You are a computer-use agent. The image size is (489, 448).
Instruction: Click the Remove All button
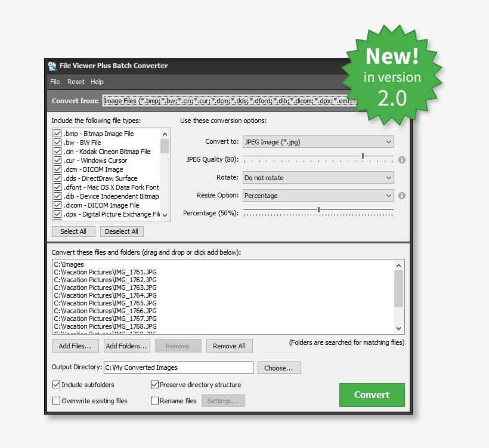point(229,346)
